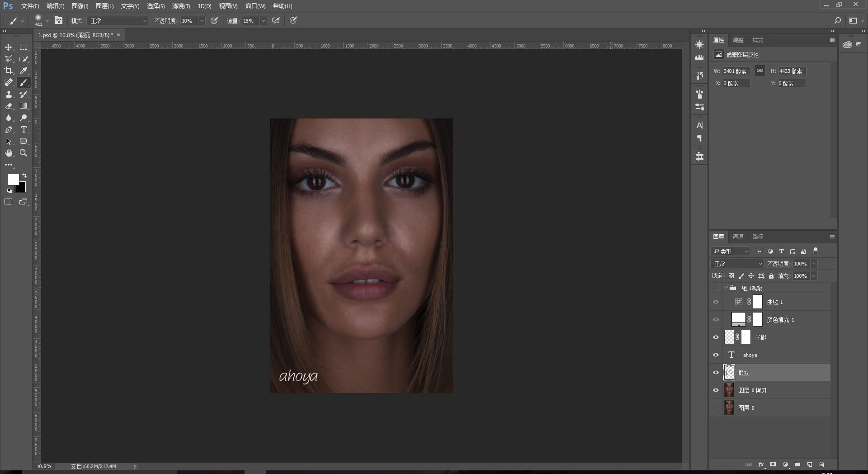Swap foreground and background colors icon
The height and width of the screenshot is (474, 868).
coord(24,175)
